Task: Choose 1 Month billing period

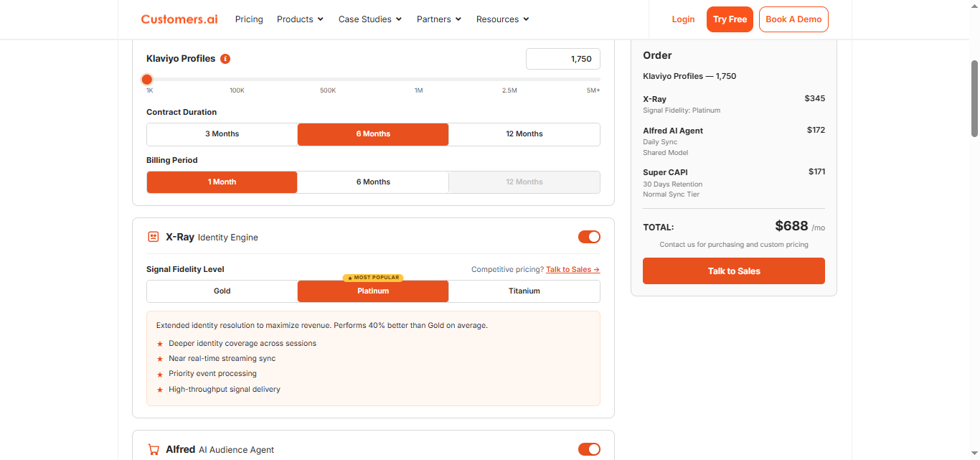Action: (222, 182)
